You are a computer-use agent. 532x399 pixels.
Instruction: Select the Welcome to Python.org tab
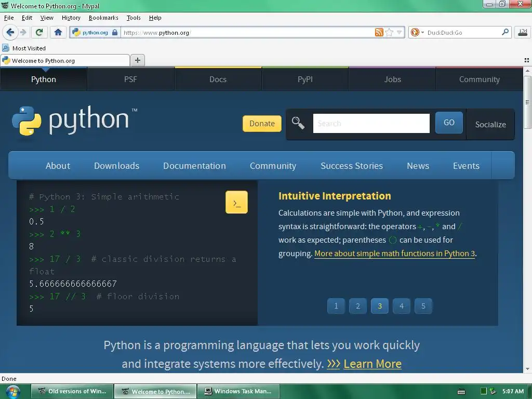[65, 60]
